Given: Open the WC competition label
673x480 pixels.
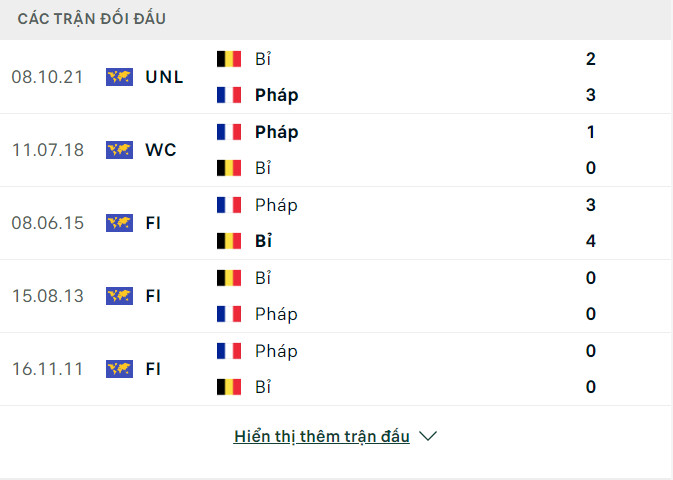Looking at the screenshot, I should (x=160, y=150).
